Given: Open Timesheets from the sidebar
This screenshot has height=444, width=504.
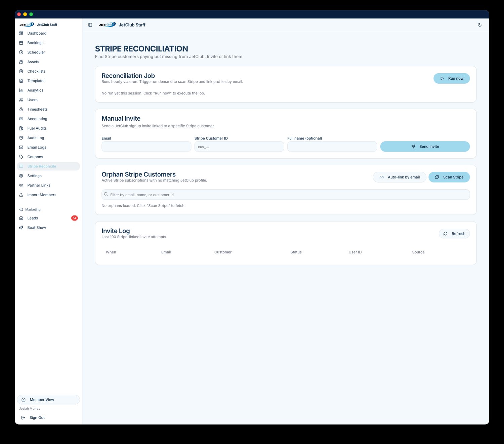Looking at the screenshot, I should pos(48,109).
